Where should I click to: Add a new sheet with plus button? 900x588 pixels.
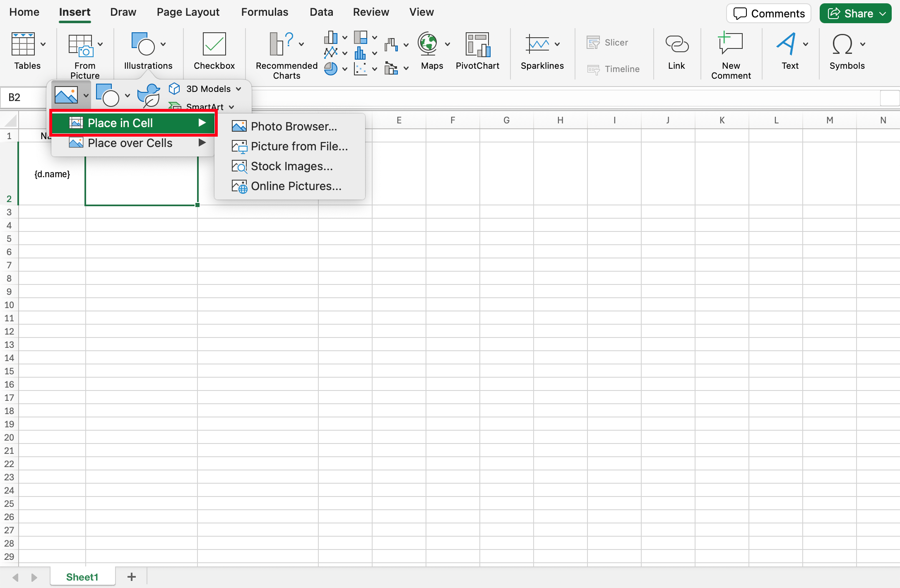coord(131,577)
